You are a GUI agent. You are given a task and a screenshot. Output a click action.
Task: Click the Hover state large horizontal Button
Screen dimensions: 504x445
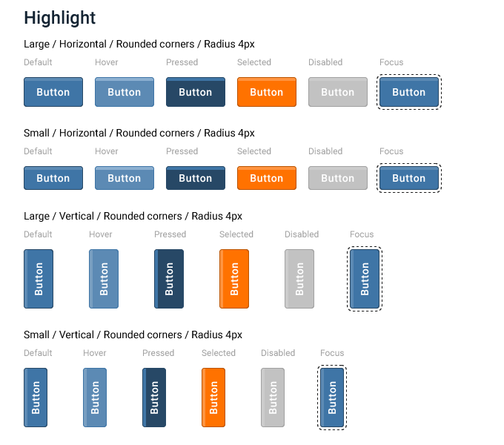125,92
